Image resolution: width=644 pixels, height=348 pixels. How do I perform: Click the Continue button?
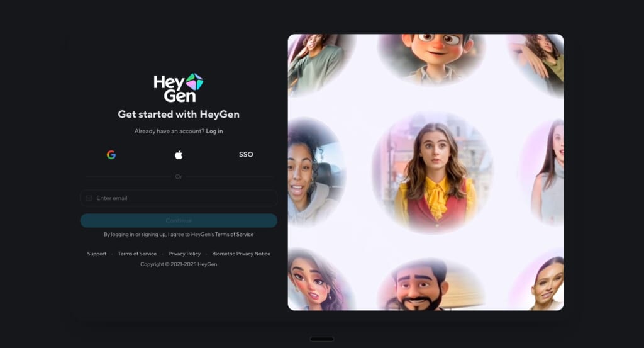[x=179, y=221]
